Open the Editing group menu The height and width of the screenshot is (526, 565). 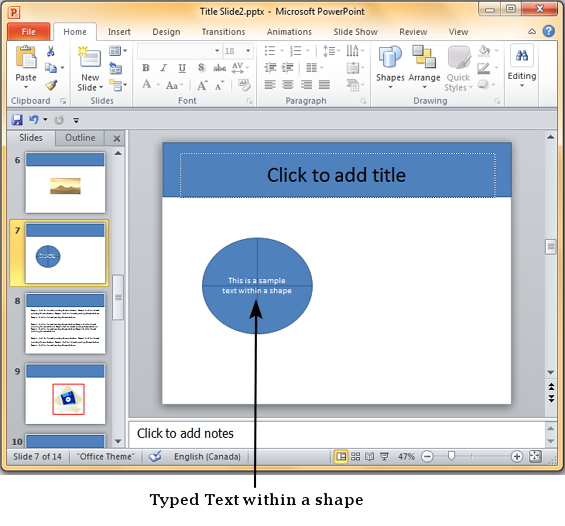pos(522,66)
